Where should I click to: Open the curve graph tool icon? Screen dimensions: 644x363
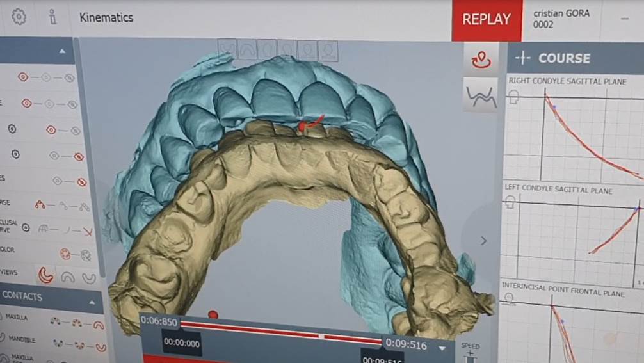[x=481, y=97]
